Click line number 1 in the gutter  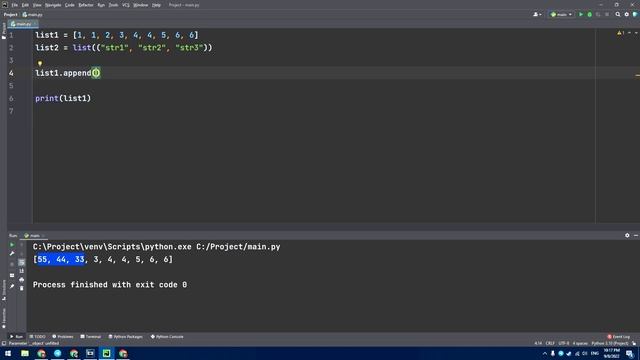coord(11,35)
